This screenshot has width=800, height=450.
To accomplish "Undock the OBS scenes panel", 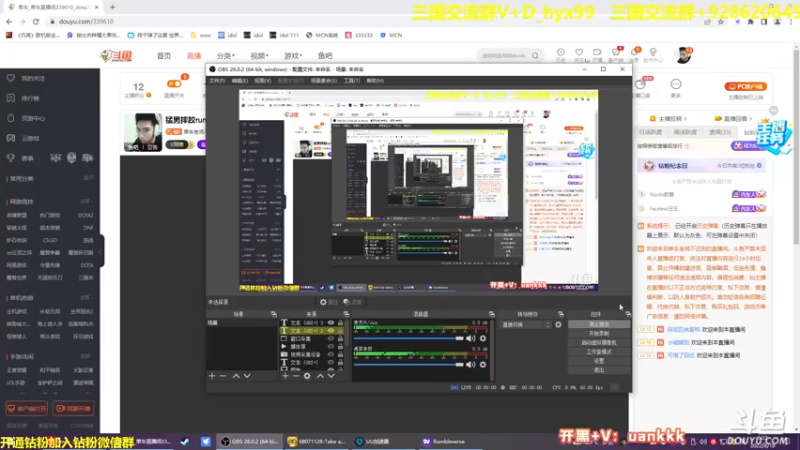I will coord(273,314).
